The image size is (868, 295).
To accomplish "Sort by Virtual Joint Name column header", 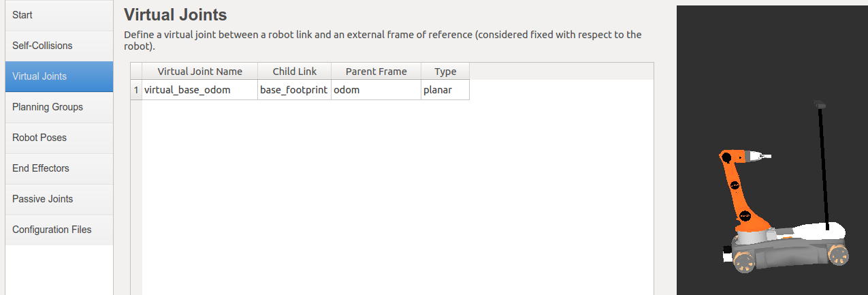I will pyautogui.click(x=199, y=72).
